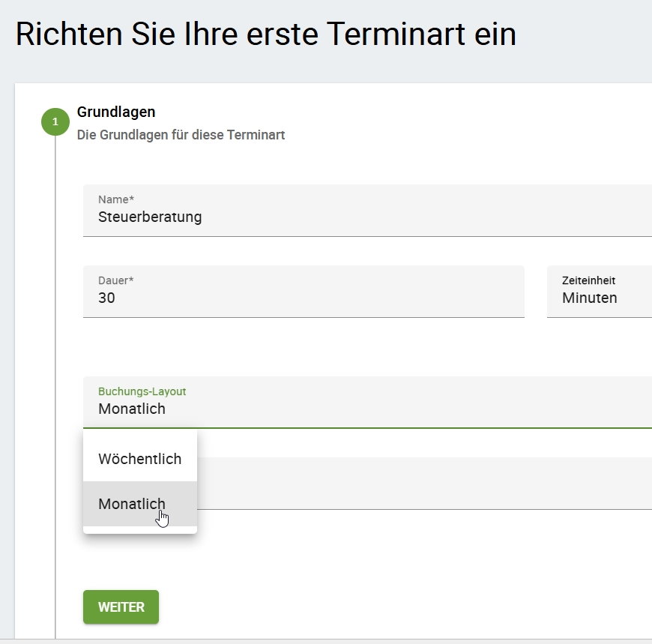This screenshot has height=644, width=652.
Task: Click the selected Monatlich value in Buchungs-Layout
Action: (132, 409)
